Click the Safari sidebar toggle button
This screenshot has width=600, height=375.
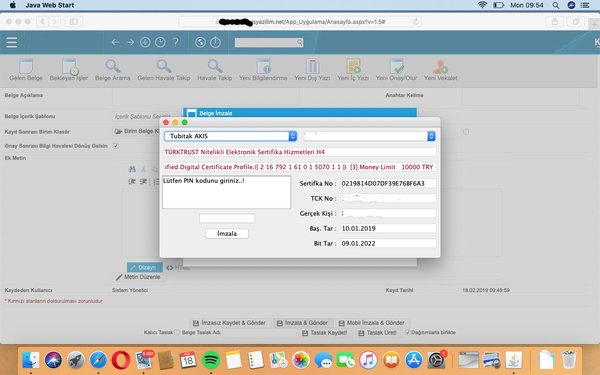(74, 21)
